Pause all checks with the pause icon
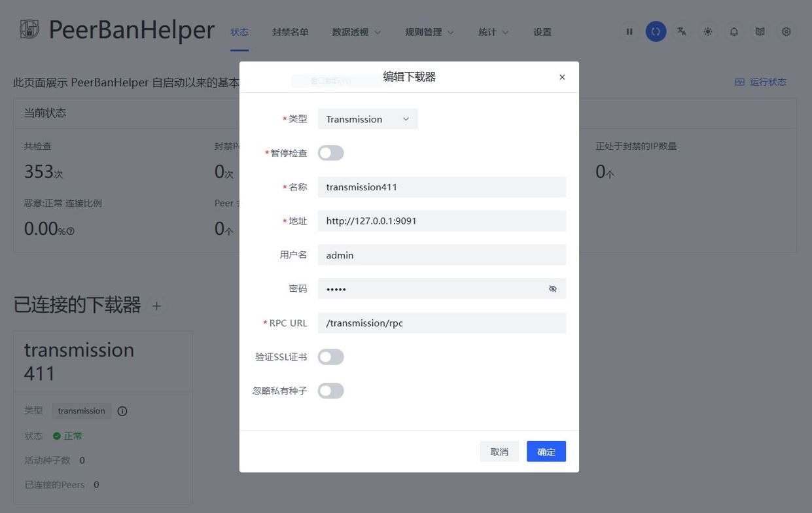812x513 pixels. pos(629,31)
